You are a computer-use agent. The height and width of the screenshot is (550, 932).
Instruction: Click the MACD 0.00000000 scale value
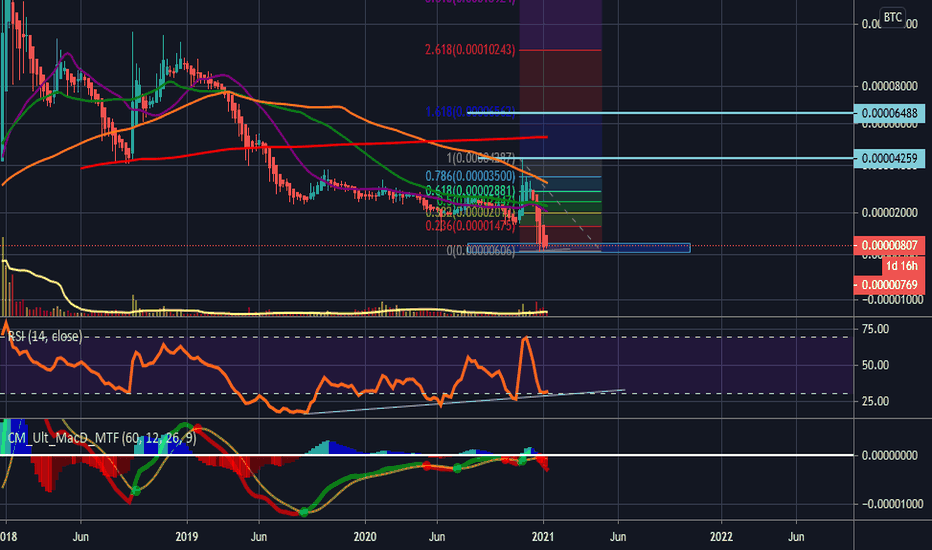[x=889, y=455]
